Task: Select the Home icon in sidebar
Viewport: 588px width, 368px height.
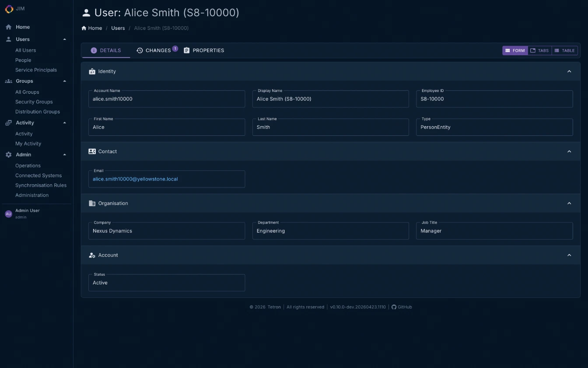Action: click(x=7, y=27)
